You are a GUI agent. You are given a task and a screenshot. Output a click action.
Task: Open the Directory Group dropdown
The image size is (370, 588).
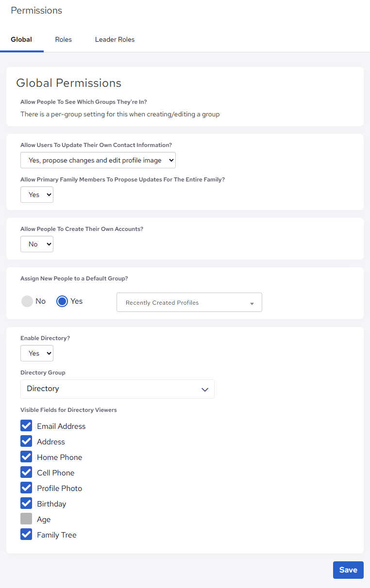117,389
